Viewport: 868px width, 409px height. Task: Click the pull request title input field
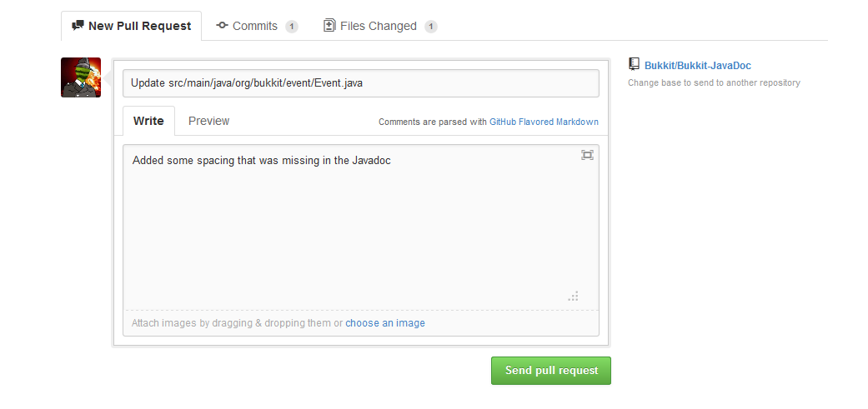(x=361, y=83)
